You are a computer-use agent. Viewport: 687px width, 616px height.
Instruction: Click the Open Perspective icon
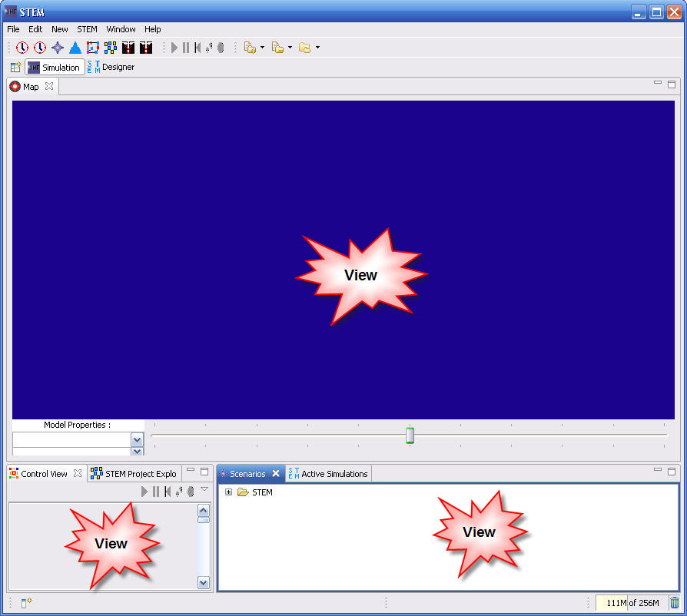(x=15, y=68)
